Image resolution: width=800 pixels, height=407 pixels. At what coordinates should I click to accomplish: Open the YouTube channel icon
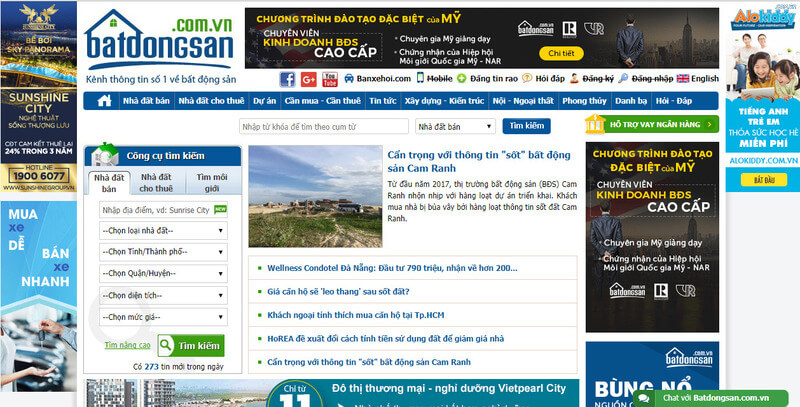[x=328, y=79]
